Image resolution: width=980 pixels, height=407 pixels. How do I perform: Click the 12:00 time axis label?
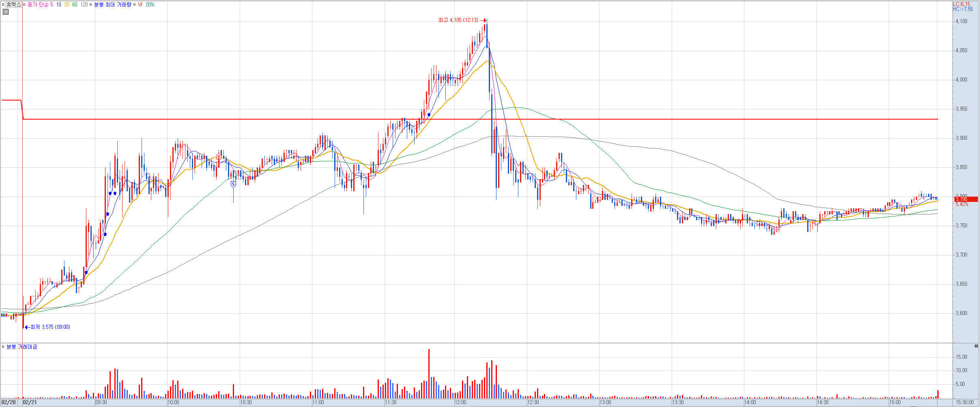461,402
